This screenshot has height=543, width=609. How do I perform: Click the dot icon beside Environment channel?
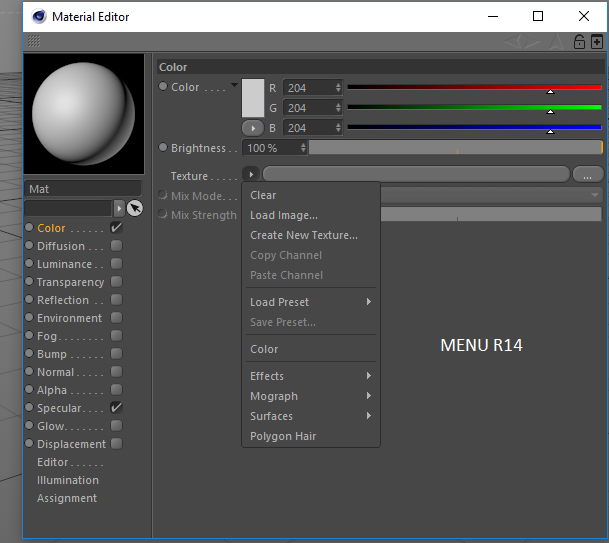coord(29,317)
